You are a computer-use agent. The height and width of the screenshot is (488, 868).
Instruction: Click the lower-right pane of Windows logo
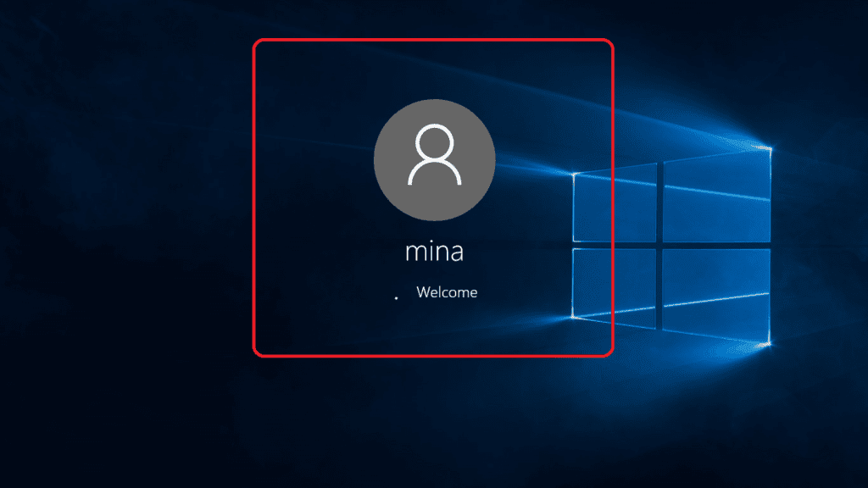pos(717,291)
